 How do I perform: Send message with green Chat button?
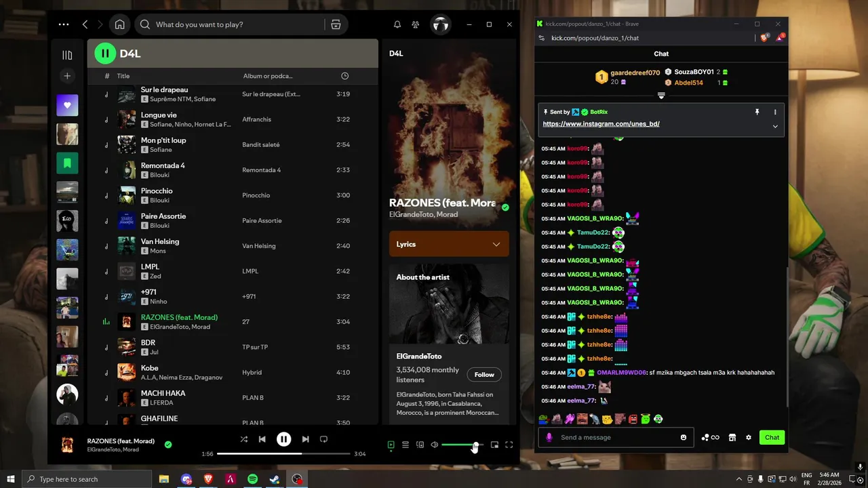point(772,437)
